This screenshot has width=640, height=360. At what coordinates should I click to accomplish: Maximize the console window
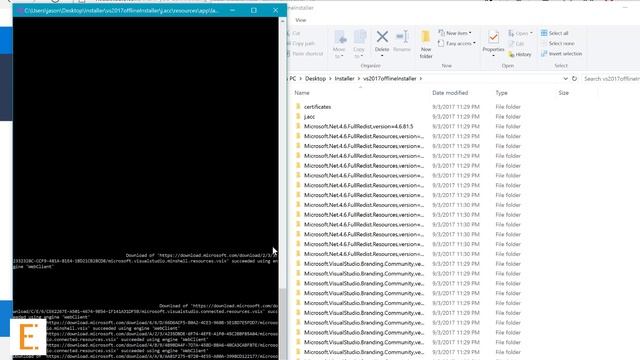pyautogui.click(x=253, y=10)
